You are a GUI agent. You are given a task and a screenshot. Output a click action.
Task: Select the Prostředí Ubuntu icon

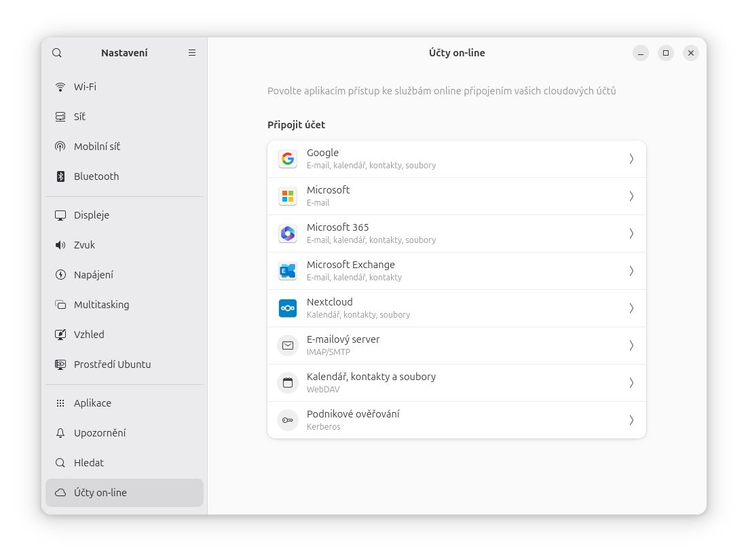pos(60,365)
